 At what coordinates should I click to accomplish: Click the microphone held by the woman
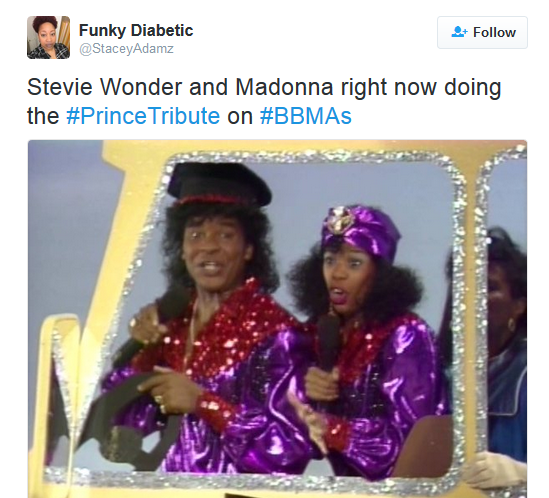tap(328, 343)
